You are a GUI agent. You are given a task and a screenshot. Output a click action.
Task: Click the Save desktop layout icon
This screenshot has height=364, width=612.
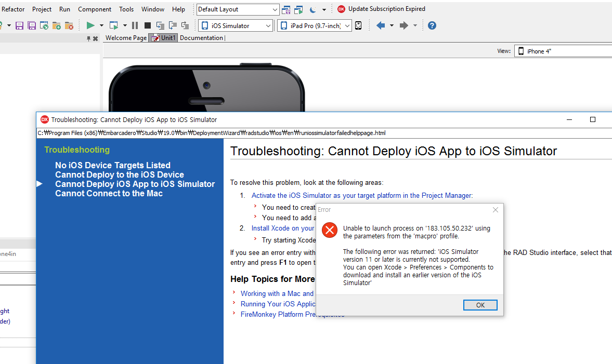tap(286, 9)
